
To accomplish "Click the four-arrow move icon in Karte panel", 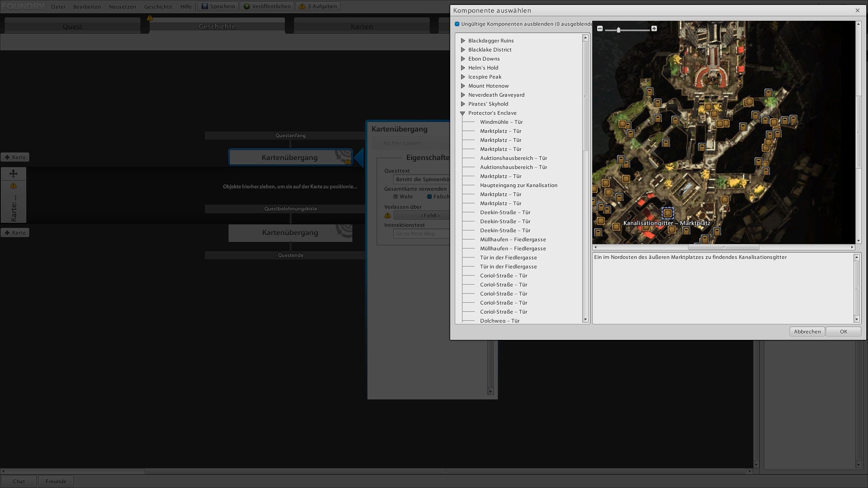I will pyautogui.click(x=13, y=174).
